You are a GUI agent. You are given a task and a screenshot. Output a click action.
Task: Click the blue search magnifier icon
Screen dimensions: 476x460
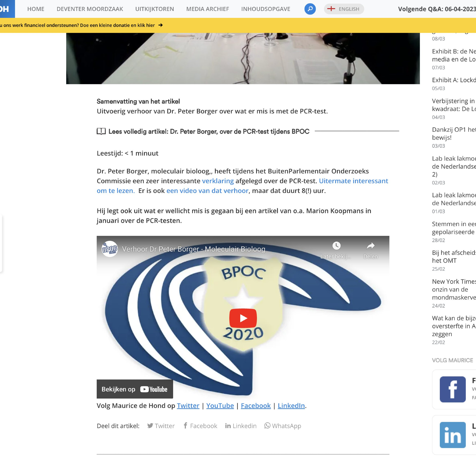pyautogui.click(x=310, y=9)
